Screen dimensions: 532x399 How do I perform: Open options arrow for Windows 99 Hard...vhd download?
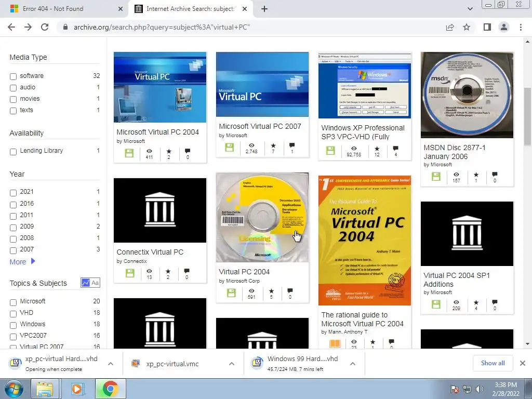[353, 364]
